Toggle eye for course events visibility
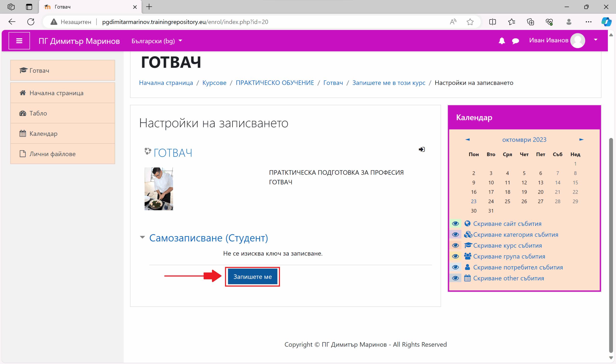This screenshot has height=364, width=616. [x=455, y=245]
